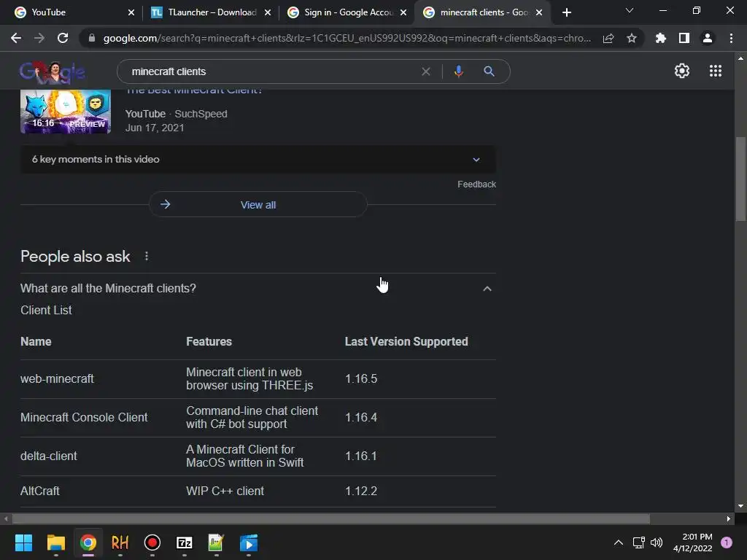747x560 pixels.
Task: Click the vertical page scrollbar thumb
Action: coord(740,179)
